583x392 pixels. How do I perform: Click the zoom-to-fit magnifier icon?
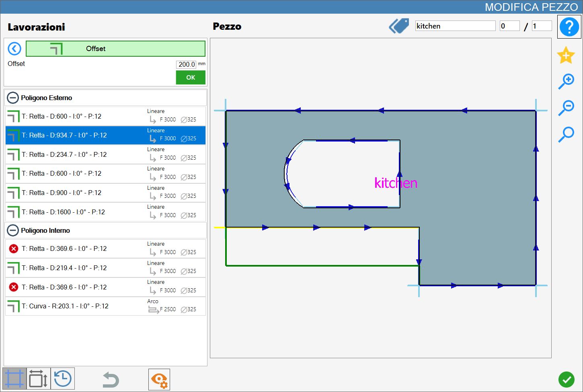click(566, 134)
